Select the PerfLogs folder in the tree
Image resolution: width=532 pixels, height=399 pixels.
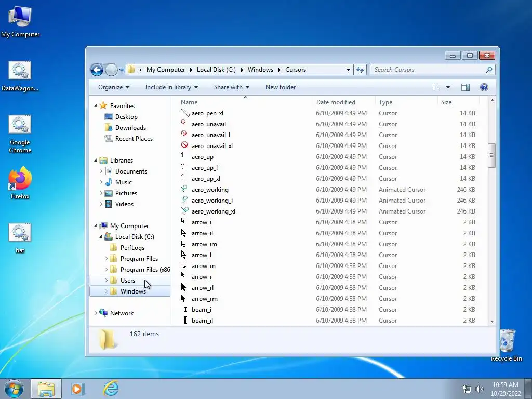click(132, 248)
